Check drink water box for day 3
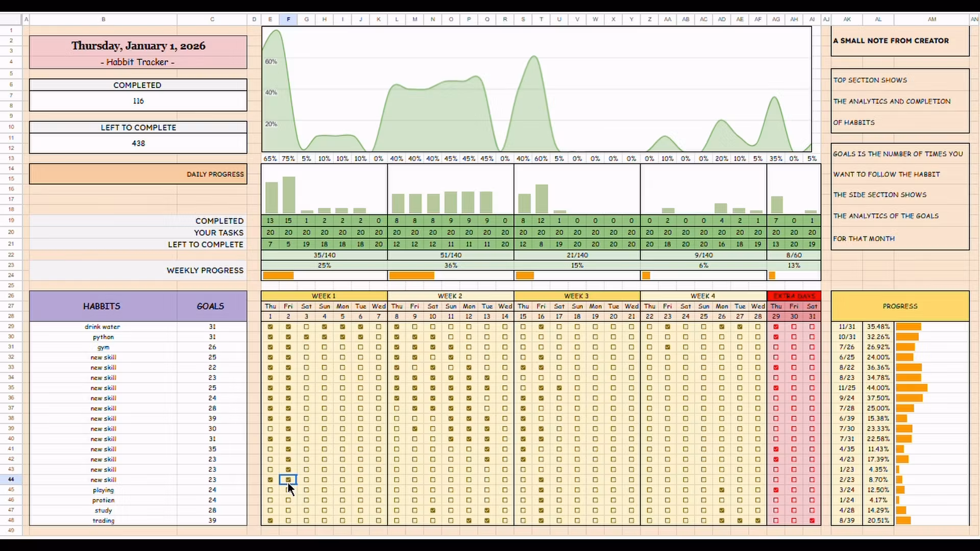This screenshot has width=980, height=551. [x=306, y=327]
